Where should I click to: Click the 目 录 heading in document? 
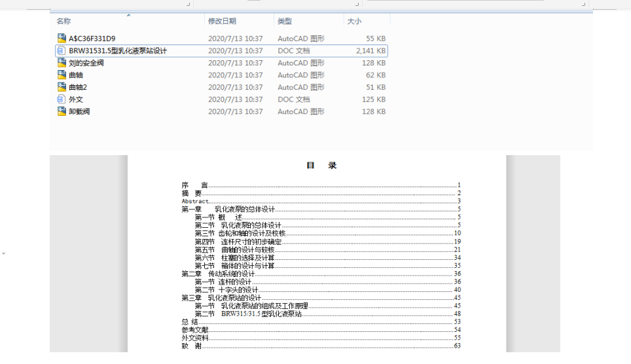pyautogui.click(x=321, y=165)
